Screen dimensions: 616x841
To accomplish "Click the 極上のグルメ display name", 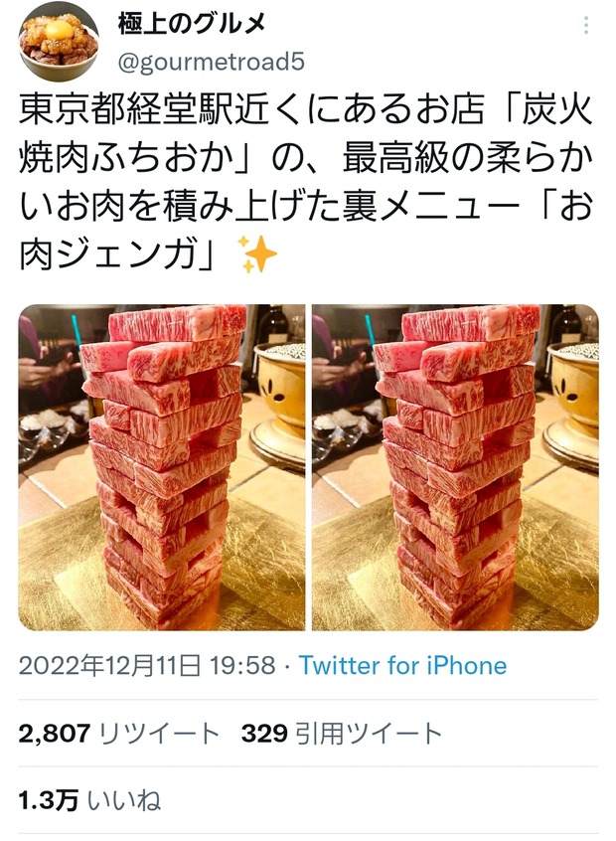I will (x=192, y=23).
